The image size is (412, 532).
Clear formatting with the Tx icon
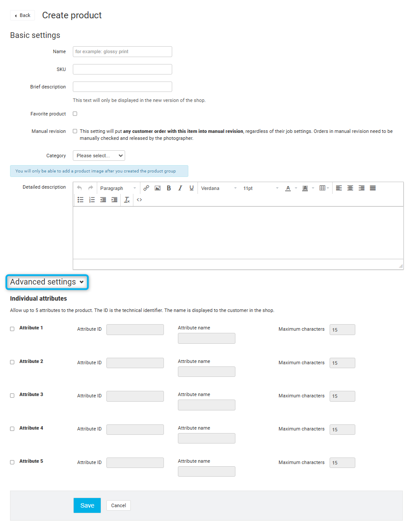click(127, 200)
